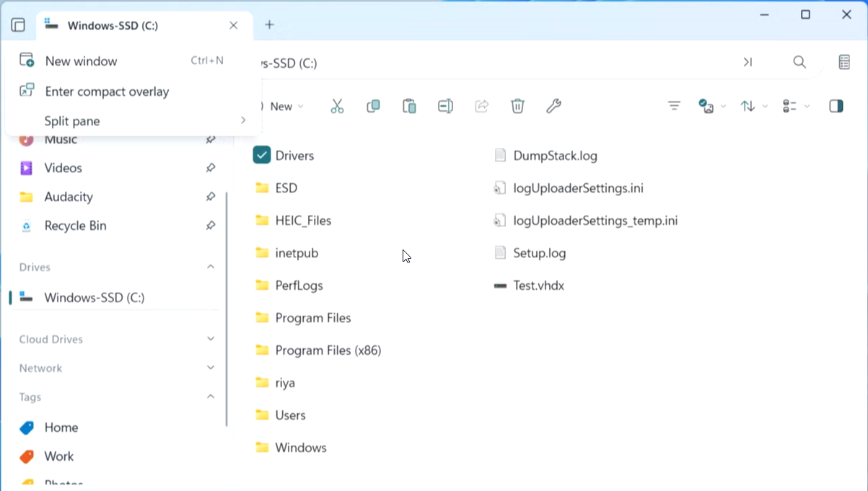The width and height of the screenshot is (868, 491).
Task: Click the Cut scissors icon in toolbar
Action: pos(337,107)
